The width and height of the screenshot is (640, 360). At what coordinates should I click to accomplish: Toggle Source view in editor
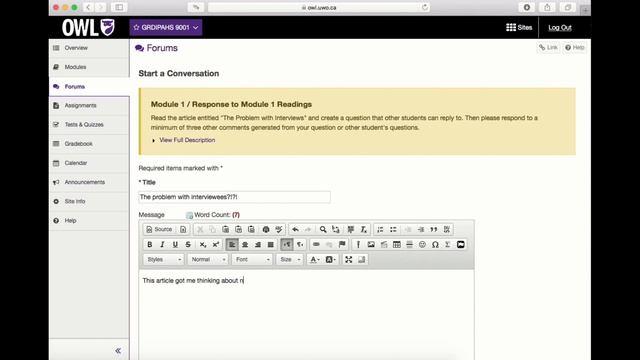tap(159, 229)
